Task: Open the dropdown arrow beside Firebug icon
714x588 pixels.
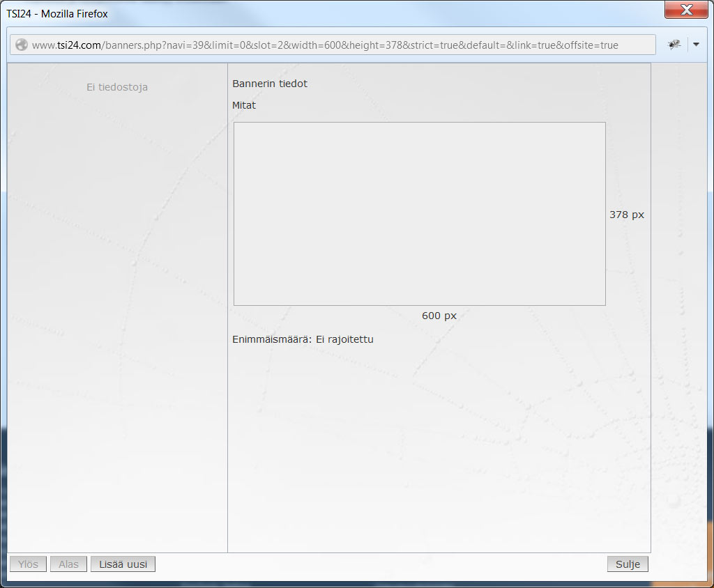Action: 695,45
